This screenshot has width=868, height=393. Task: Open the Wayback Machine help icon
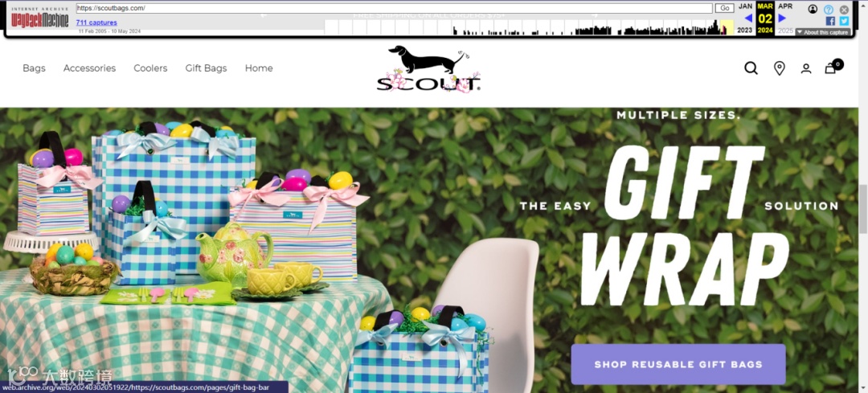828,10
